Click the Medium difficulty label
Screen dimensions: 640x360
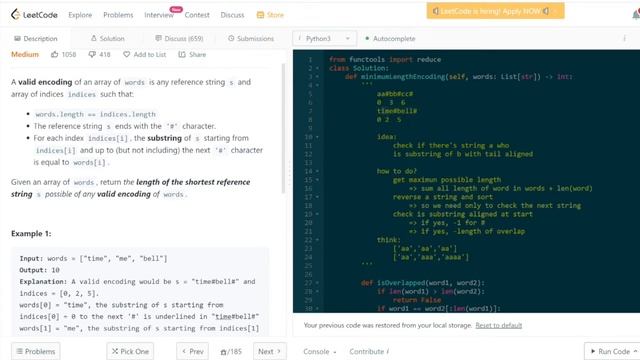click(25, 54)
